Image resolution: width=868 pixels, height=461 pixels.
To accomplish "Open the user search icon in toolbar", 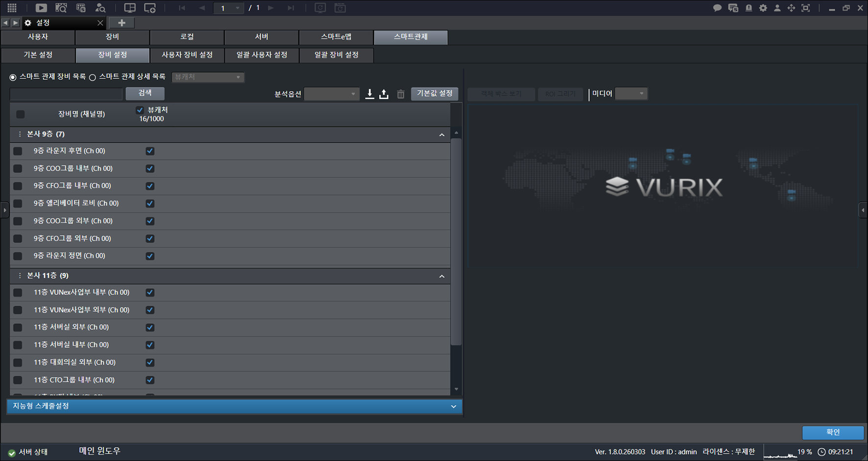I will pyautogui.click(x=100, y=8).
